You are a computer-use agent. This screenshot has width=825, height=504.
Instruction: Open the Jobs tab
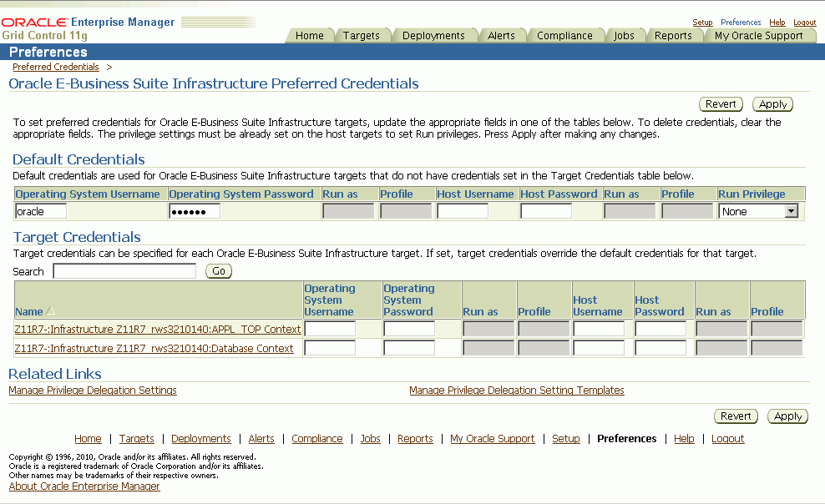pos(624,35)
